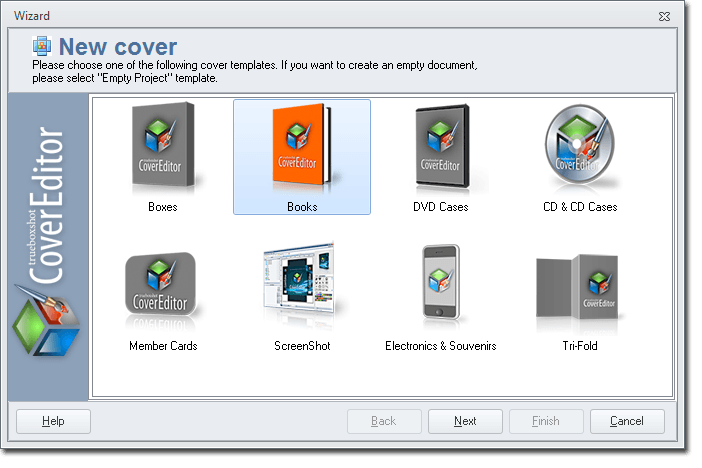Click the New cover header icon

coord(43,46)
